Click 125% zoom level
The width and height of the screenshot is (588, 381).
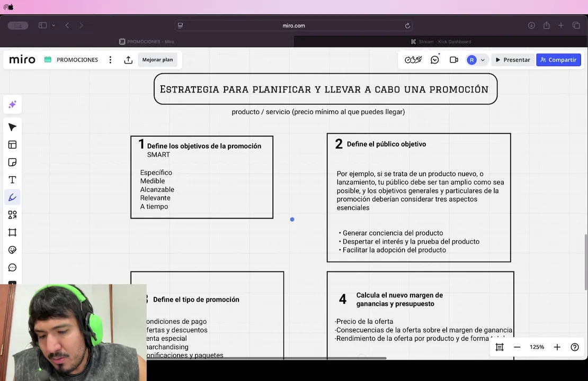(x=537, y=347)
